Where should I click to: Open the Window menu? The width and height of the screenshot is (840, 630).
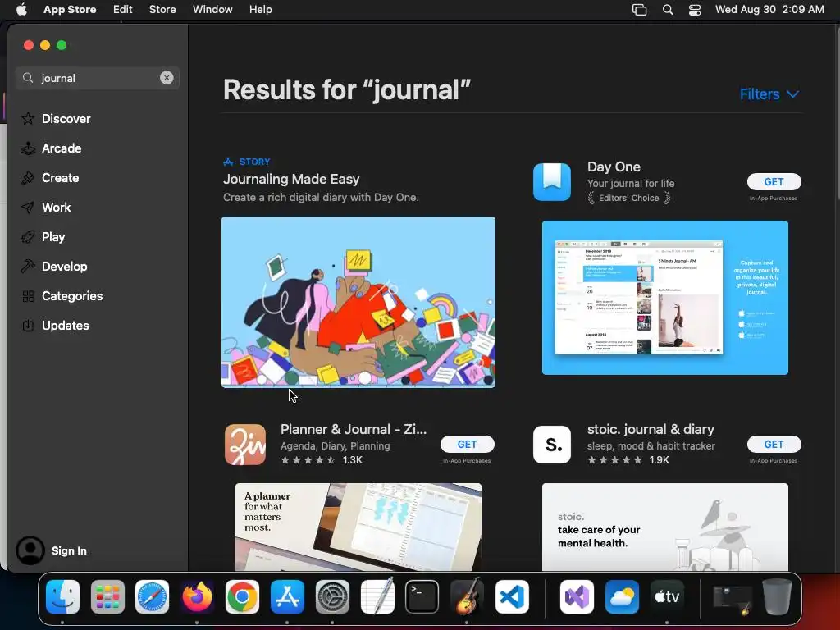pos(212,9)
